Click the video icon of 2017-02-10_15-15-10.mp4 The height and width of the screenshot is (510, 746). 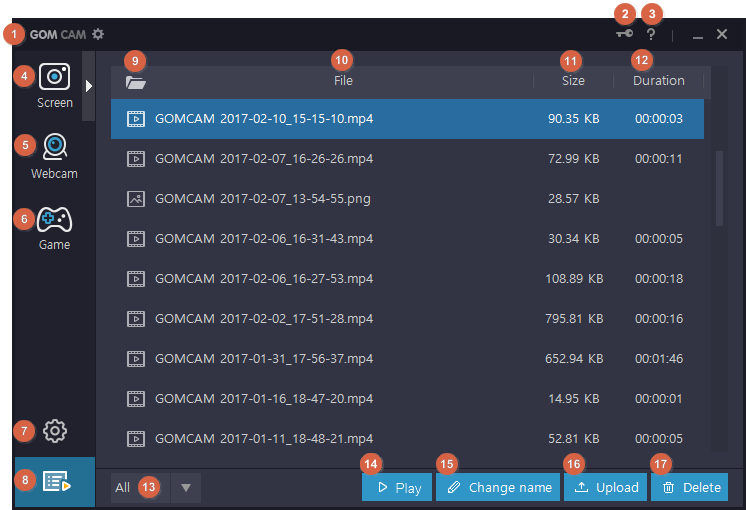[136, 119]
